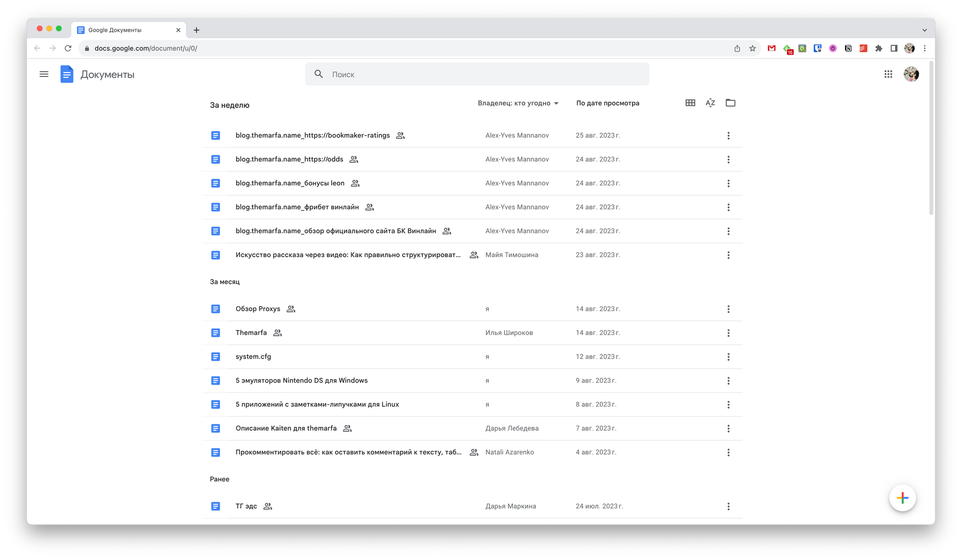This screenshot has width=962, height=560.
Task: Open more options for Обзор Proxys
Action: pyautogui.click(x=728, y=309)
